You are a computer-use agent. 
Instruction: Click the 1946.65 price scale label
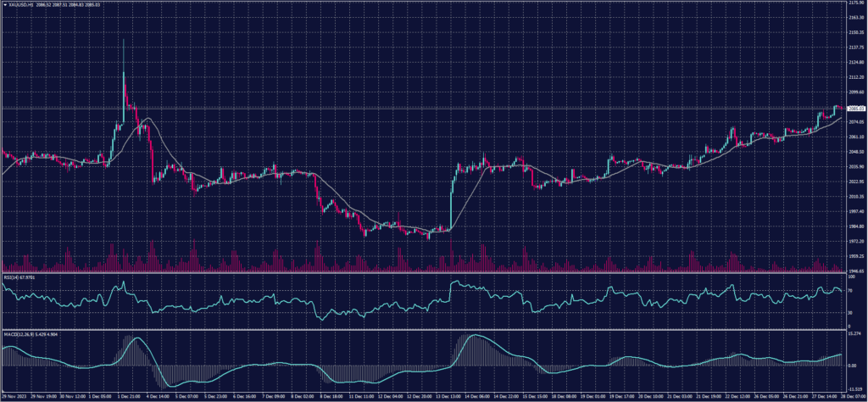(856, 271)
